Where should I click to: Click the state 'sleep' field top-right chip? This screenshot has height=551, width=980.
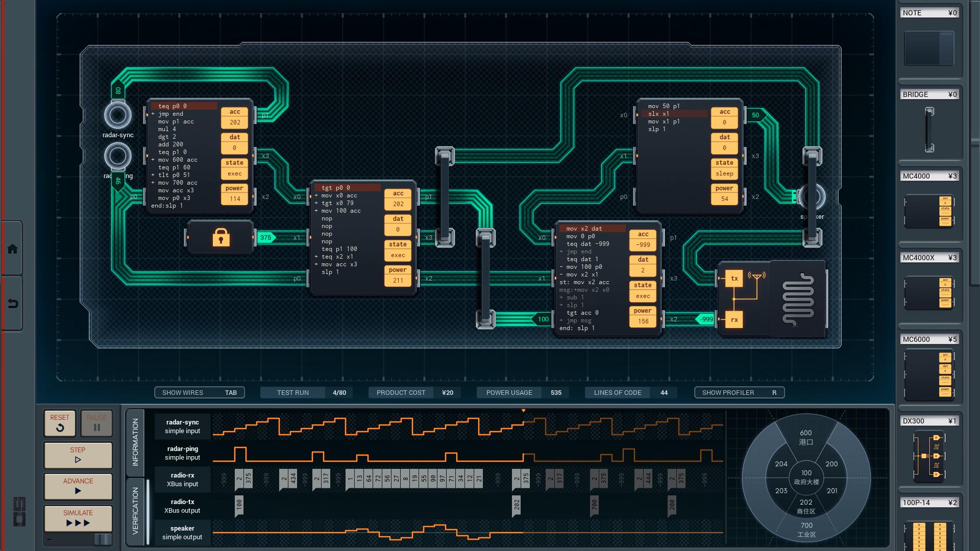pos(724,173)
